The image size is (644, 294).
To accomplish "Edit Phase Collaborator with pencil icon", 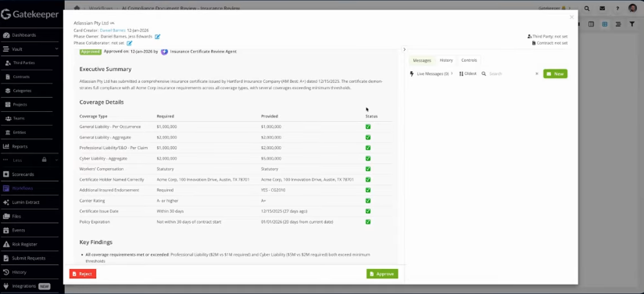I will (130, 43).
